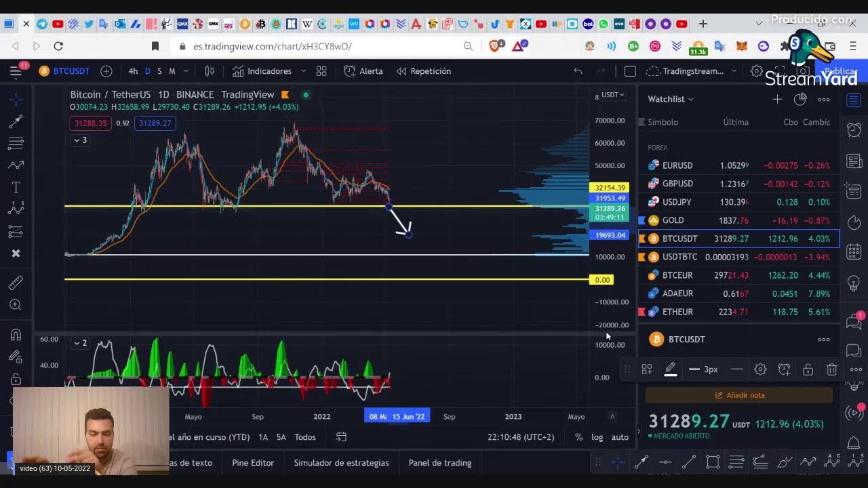
Task: Toggle fullscreen layout square icon
Action: coord(630,70)
